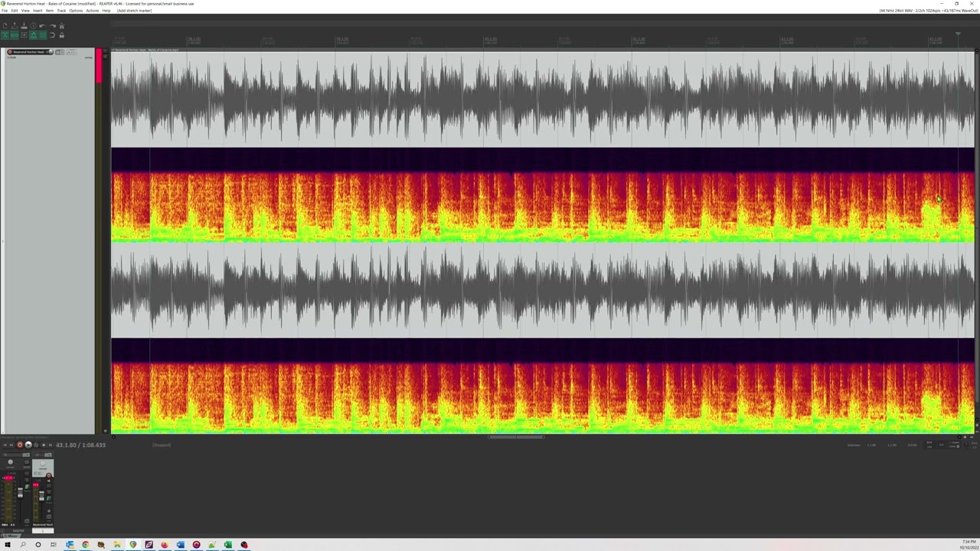Adjust the master pan knob in the mixer
The image size is (980, 551).
(10, 461)
